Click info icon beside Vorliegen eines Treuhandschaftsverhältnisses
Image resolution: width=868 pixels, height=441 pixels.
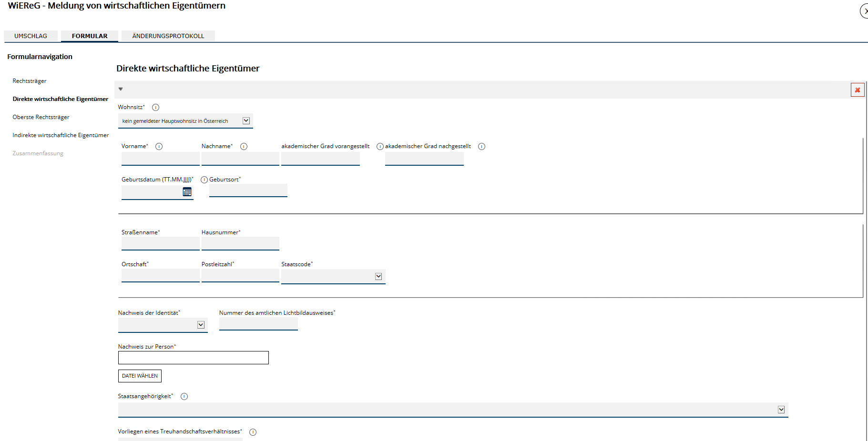click(253, 432)
